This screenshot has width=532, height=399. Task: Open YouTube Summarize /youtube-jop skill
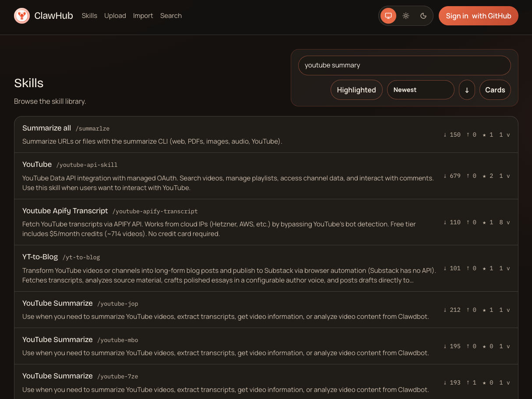[266, 310]
